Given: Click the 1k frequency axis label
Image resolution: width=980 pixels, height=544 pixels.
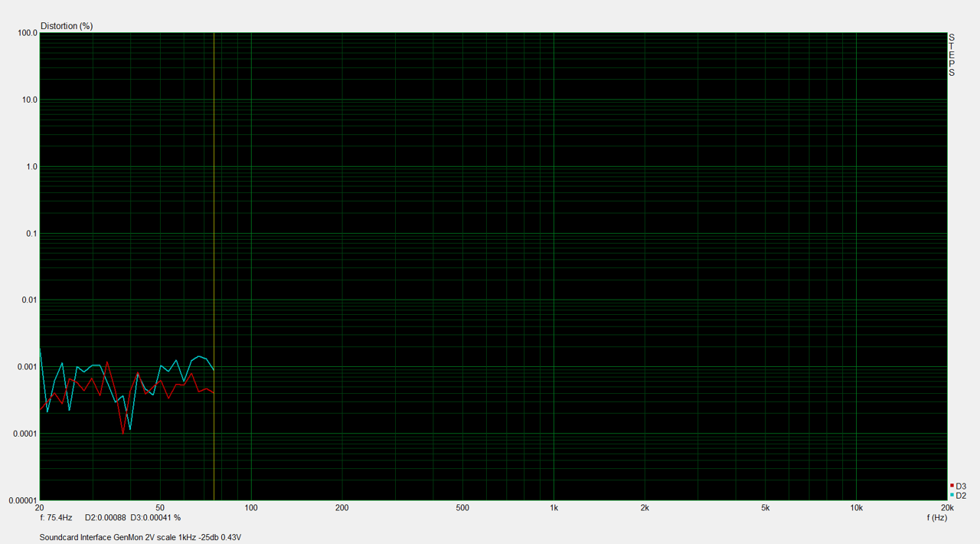Looking at the screenshot, I should tap(554, 508).
